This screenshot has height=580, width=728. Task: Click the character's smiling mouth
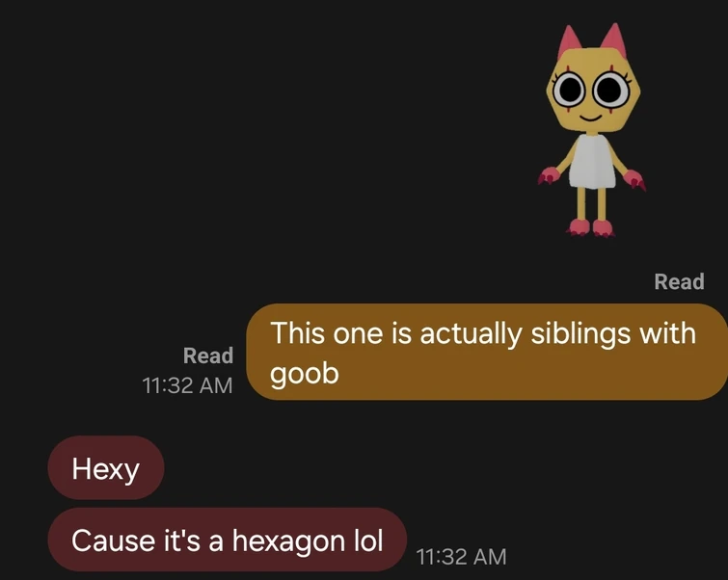pos(590,117)
